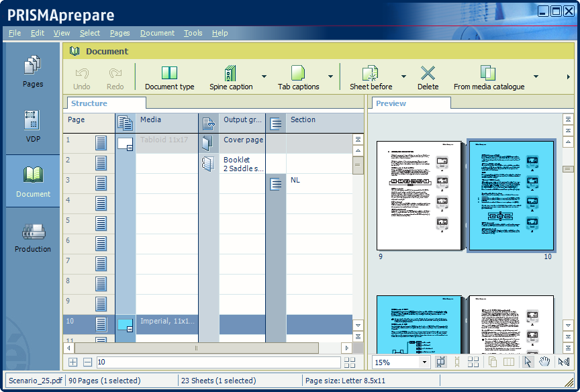Click the Media column header icon

click(x=126, y=123)
